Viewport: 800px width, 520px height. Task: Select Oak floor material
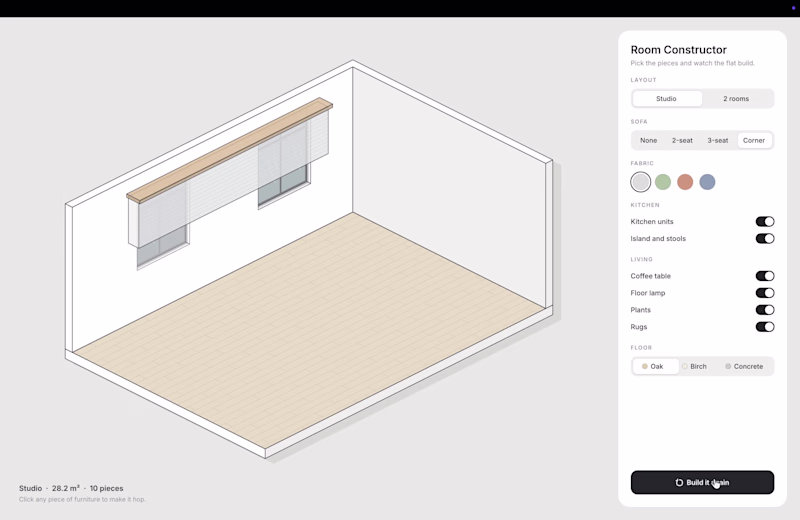pyautogui.click(x=656, y=366)
